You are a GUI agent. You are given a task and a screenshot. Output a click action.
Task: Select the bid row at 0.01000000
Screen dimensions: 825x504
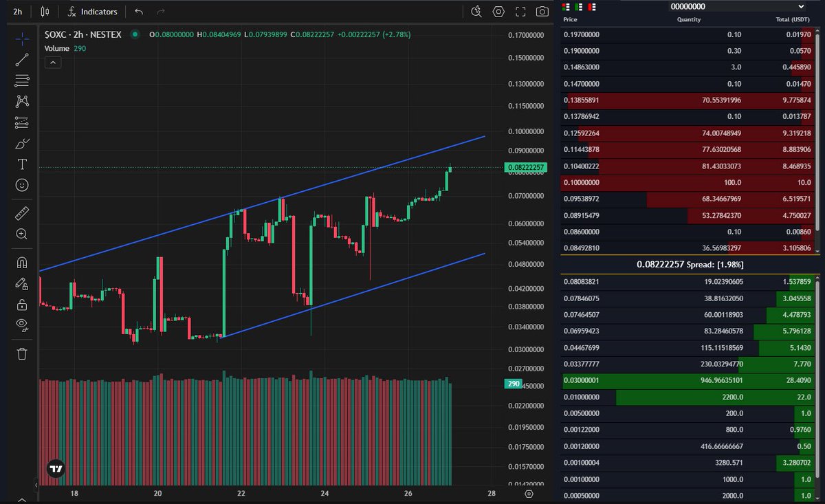point(687,397)
